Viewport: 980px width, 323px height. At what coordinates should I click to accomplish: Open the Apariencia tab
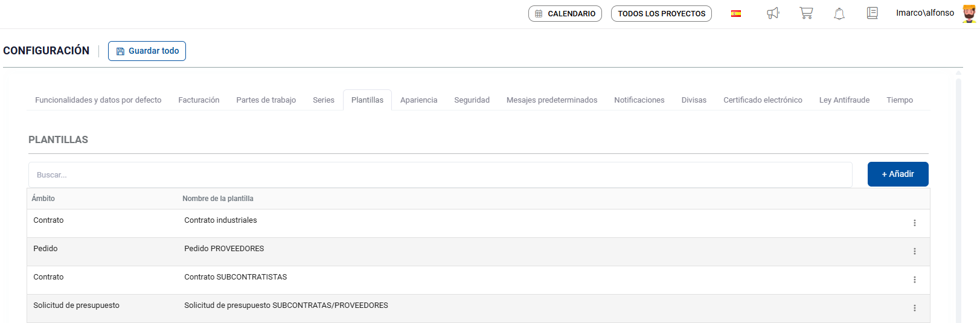click(x=418, y=100)
